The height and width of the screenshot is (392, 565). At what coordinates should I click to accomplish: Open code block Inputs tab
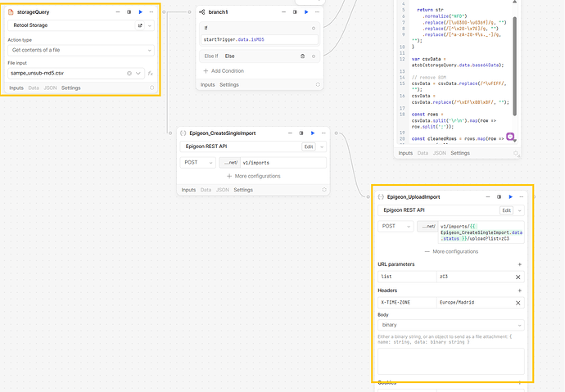click(x=405, y=153)
